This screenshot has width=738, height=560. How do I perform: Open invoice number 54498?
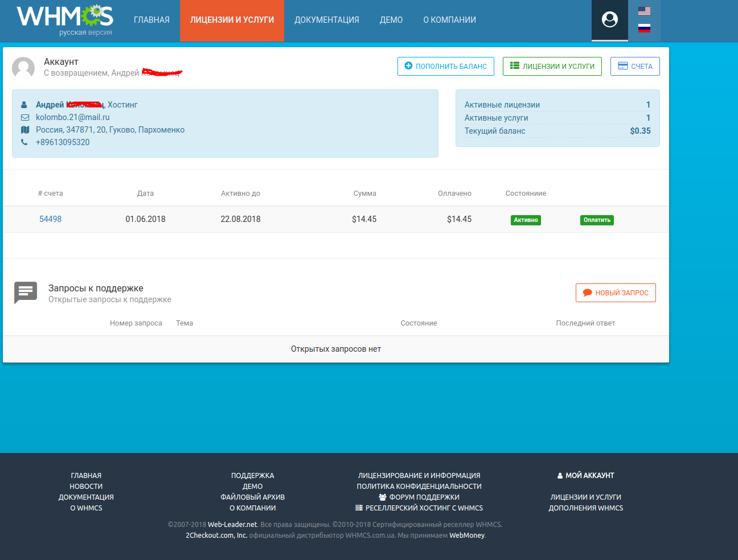click(x=50, y=219)
